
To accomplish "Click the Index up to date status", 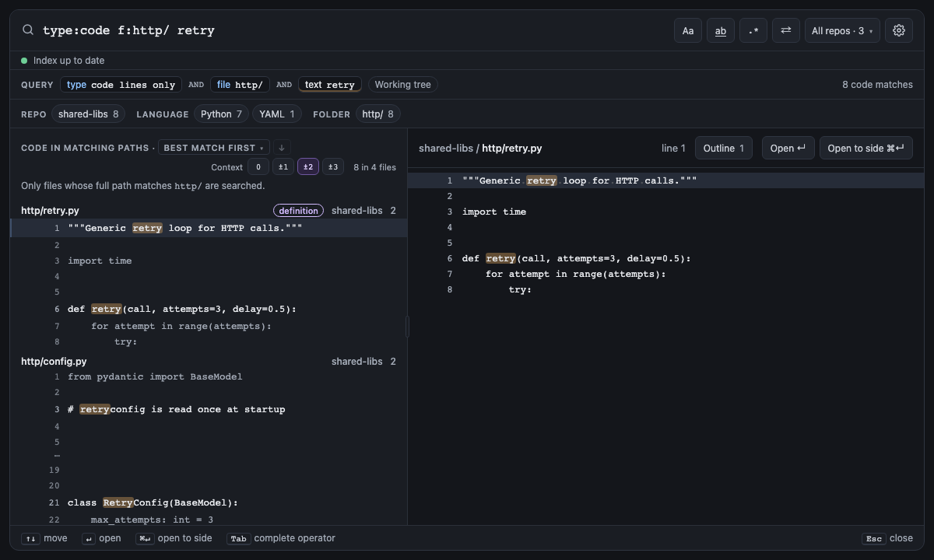I will (x=63, y=61).
